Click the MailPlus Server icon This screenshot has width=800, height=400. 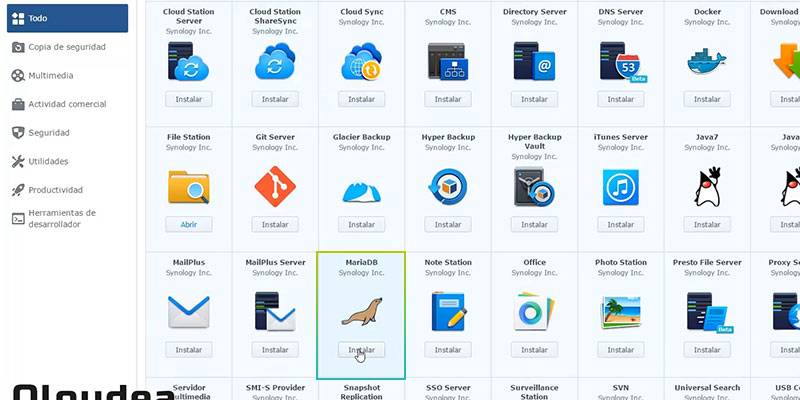(275, 312)
